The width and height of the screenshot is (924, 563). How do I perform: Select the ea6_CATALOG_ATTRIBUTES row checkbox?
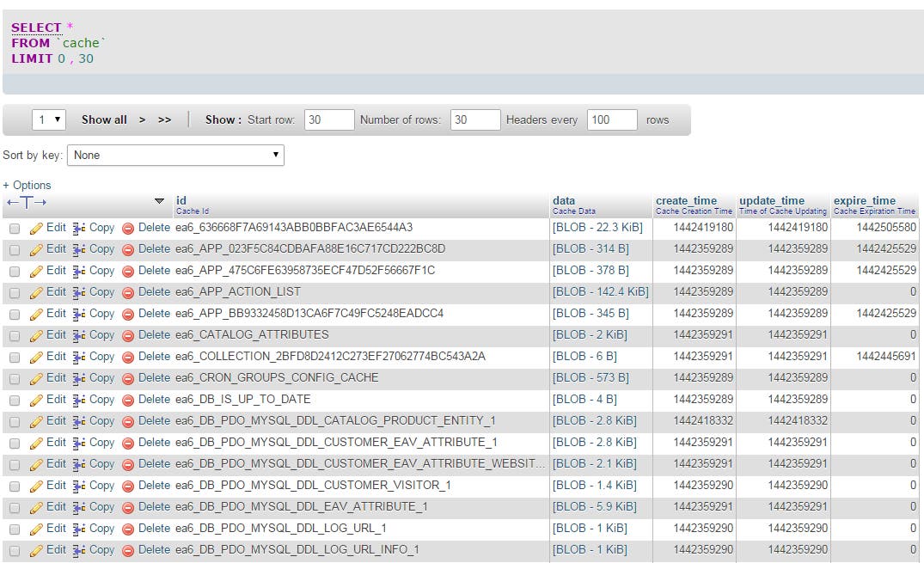tap(15, 335)
